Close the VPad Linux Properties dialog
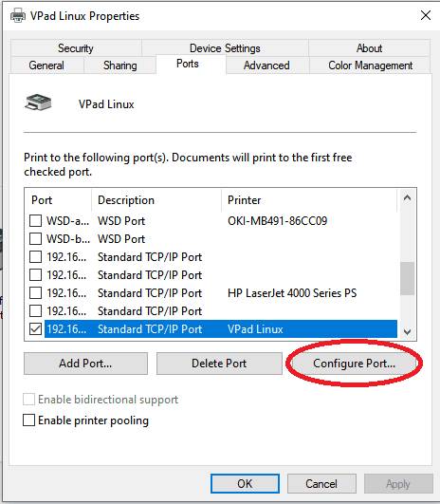The image size is (440, 504). tap(426, 15)
